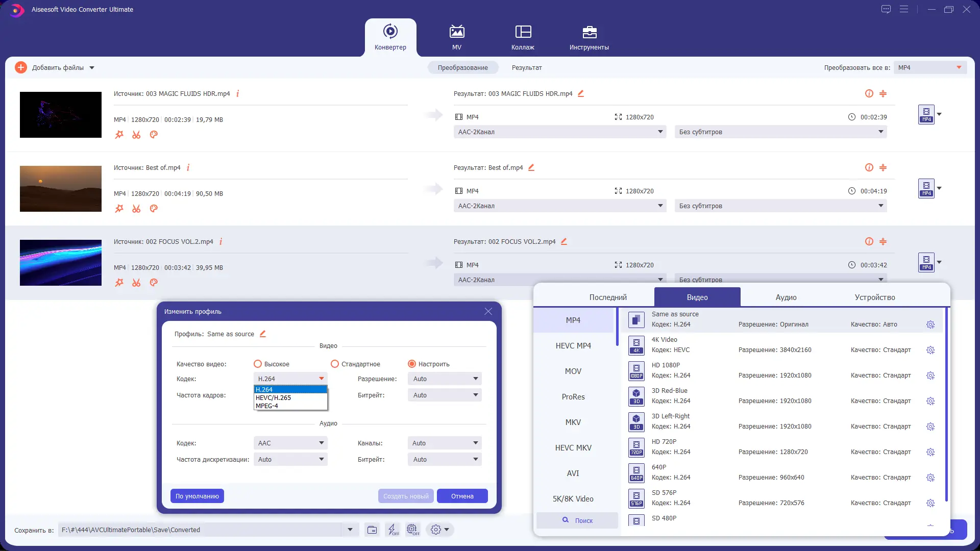Screen dimensions: 980x551
Task: Click the edit effects star icon for 002 FOCUS VOL.2
Action: coord(119,283)
